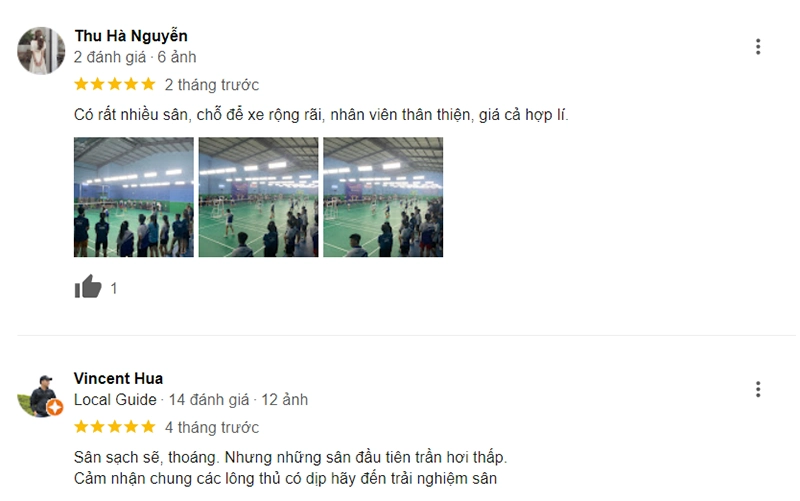The width and height of the screenshot is (800, 501).
Task: Click the '2 tháng trước' timestamp
Action: pos(212,85)
